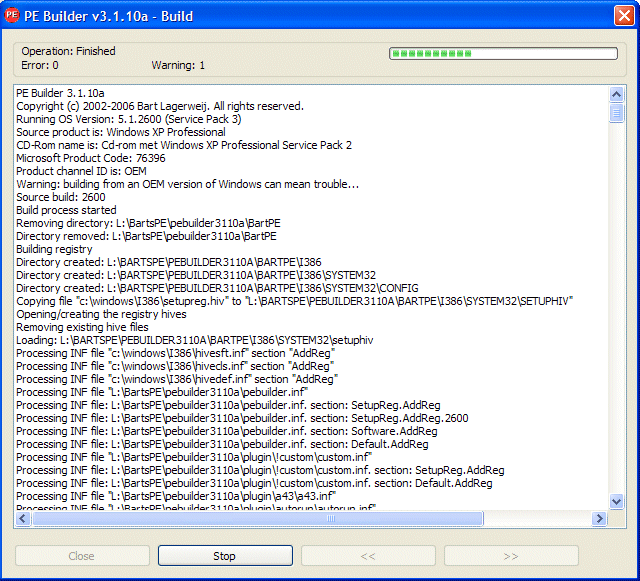Select 'Directory created' line ending in CONFIG

click(x=218, y=288)
